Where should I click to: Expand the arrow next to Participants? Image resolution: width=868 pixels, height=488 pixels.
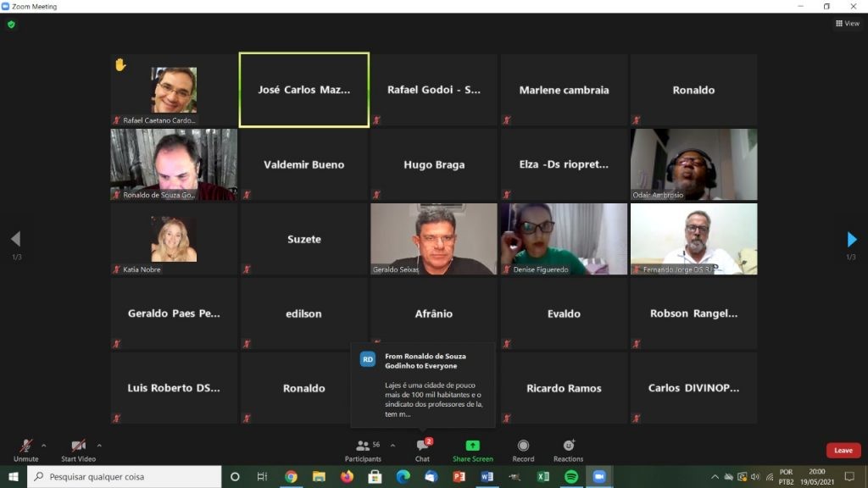[392, 445]
